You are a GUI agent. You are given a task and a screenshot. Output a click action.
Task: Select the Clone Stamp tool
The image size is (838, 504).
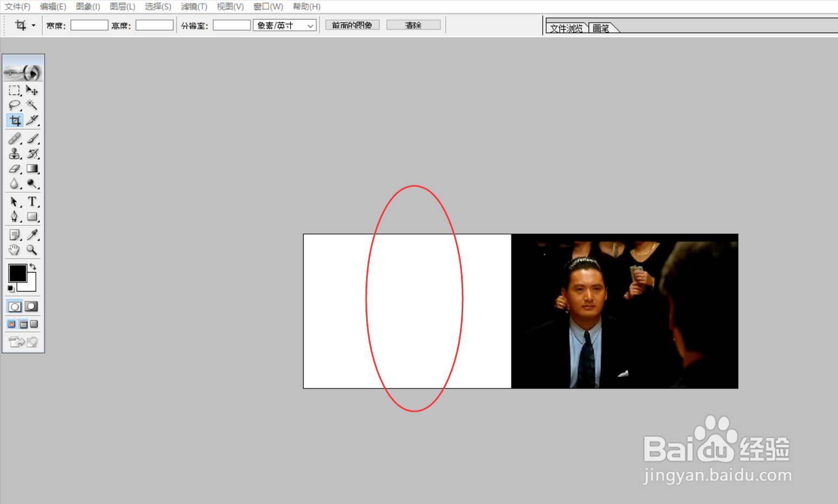(x=15, y=154)
